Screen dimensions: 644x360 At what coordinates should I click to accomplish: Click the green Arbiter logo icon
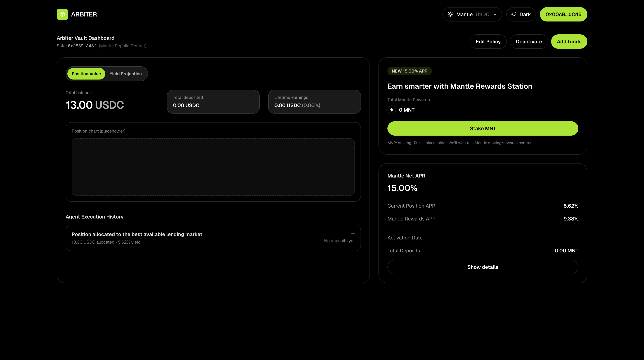click(x=62, y=14)
